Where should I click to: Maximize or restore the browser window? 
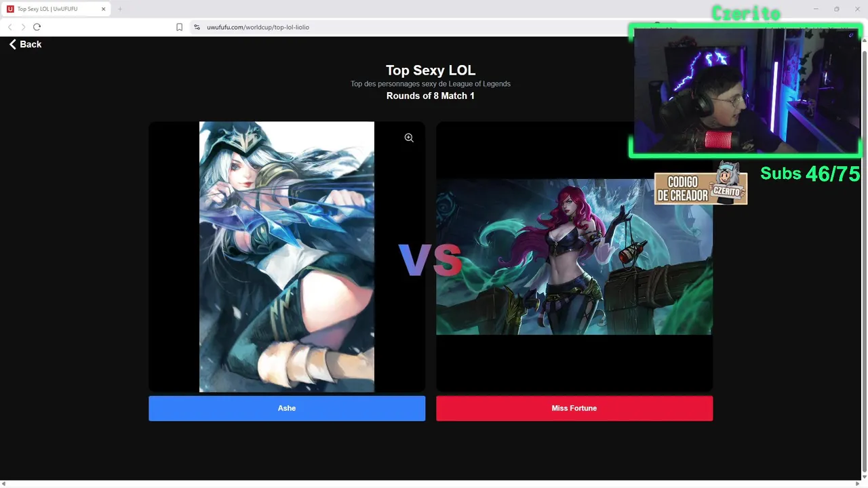(836, 9)
